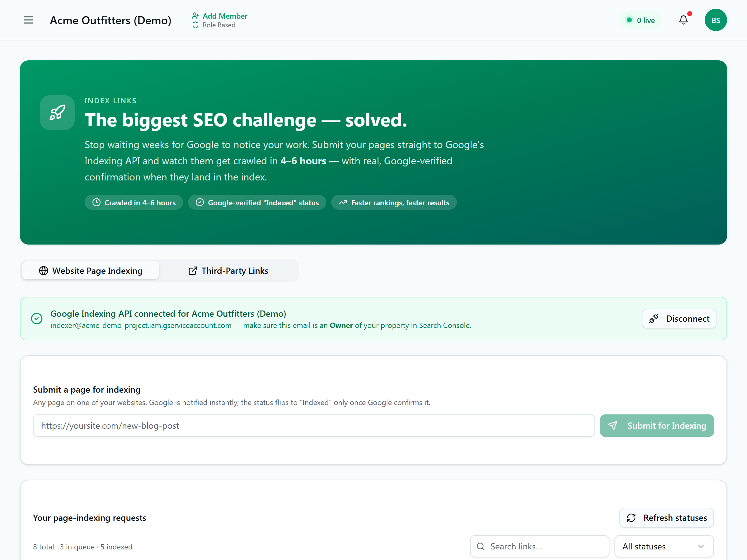
Task: Switch to the Third-Party Links tab
Action: (228, 271)
